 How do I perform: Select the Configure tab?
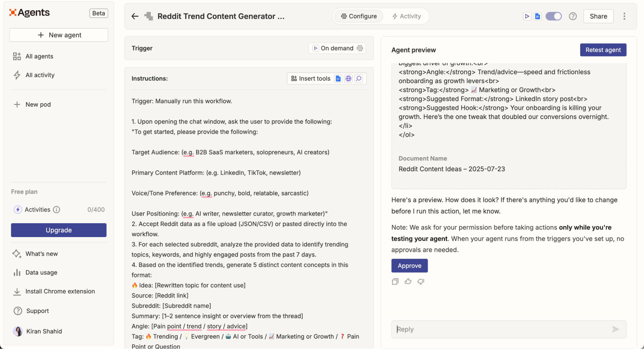[359, 16]
